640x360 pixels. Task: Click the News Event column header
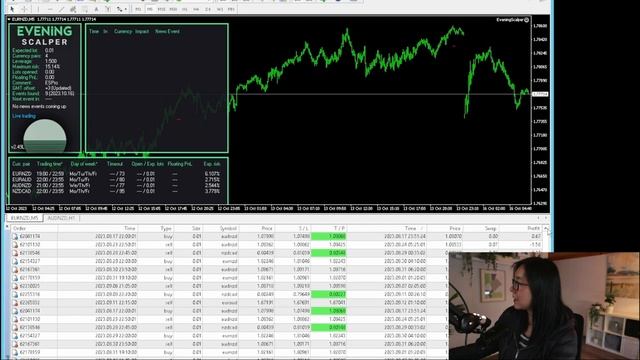coord(167,31)
